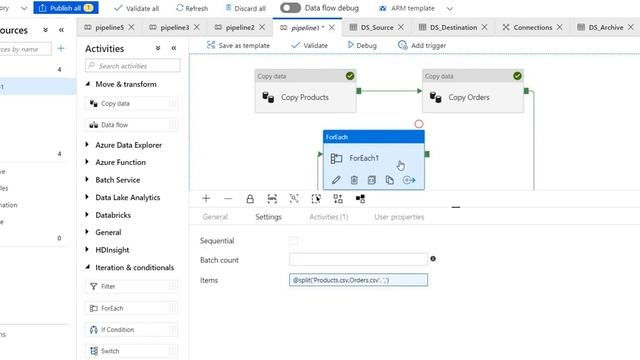Select the Filter activity
Image resolution: width=640 pixels, height=360 pixels.
(131, 287)
